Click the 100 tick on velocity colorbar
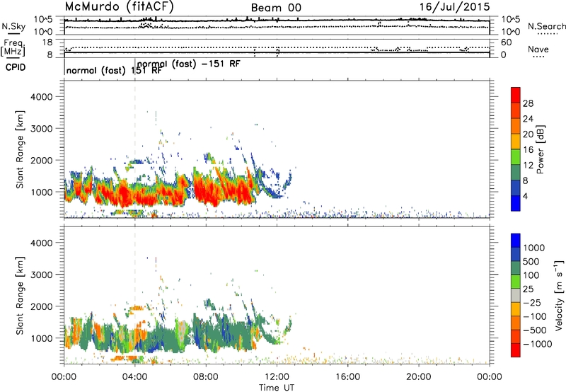566x392 pixels. (531, 275)
